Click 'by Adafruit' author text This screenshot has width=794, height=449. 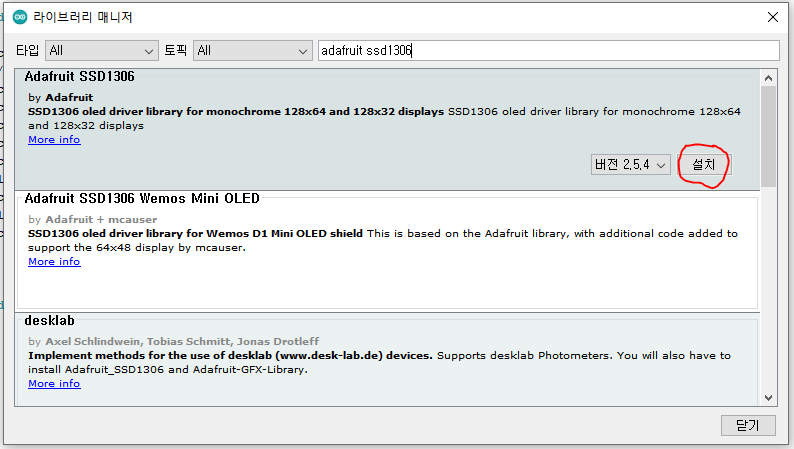[61, 98]
